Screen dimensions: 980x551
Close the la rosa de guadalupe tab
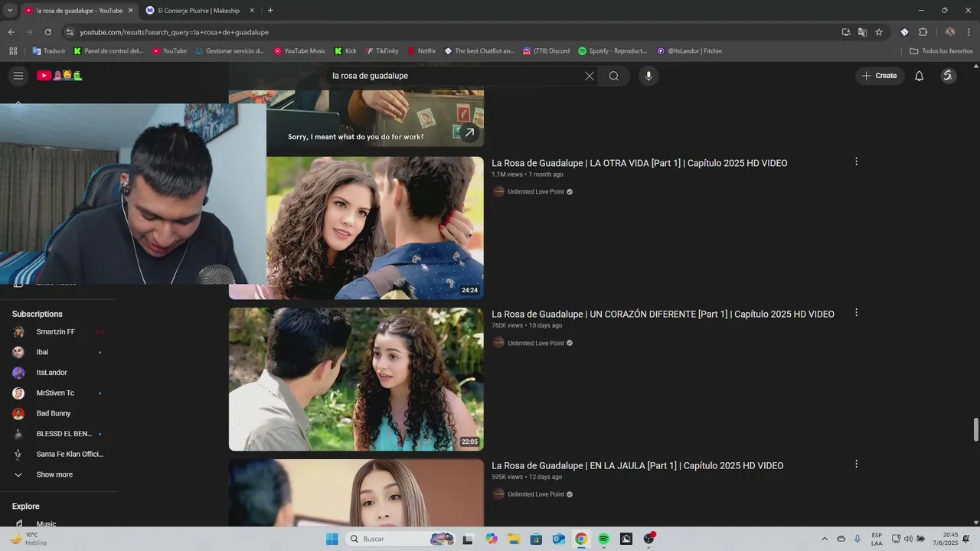pyautogui.click(x=131, y=11)
